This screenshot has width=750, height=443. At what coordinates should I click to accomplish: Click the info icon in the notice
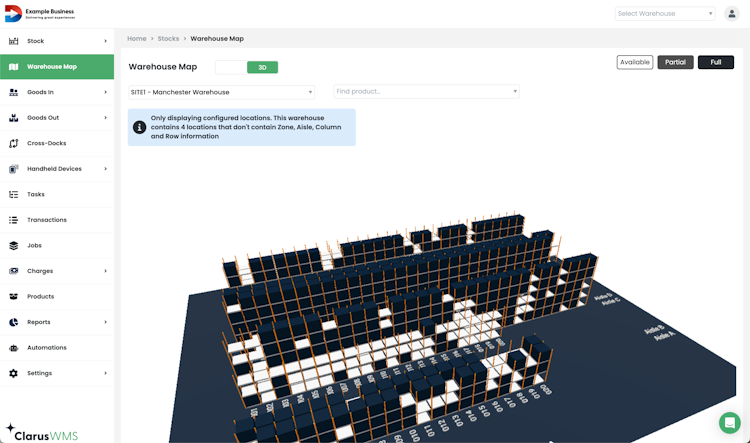139,127
